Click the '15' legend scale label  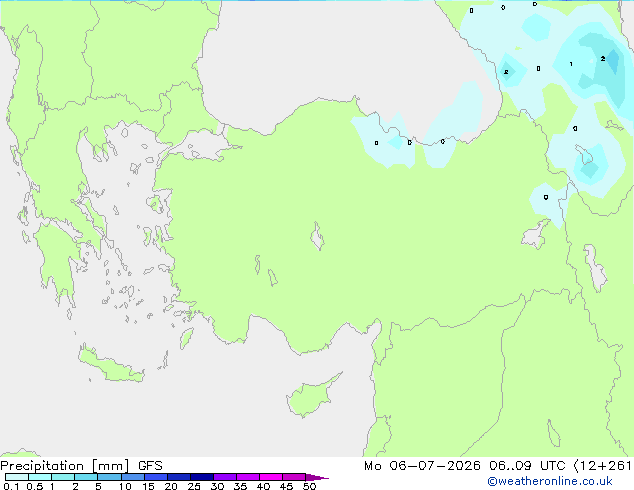tap(148, 486)
